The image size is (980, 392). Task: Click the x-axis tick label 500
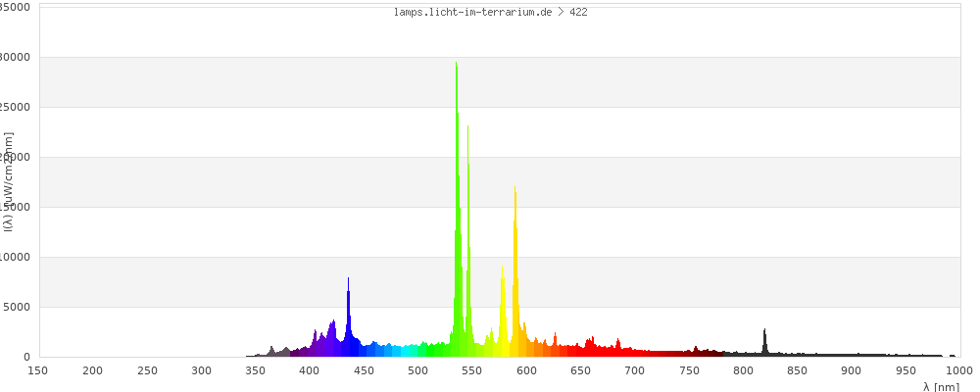pos(418,370)
